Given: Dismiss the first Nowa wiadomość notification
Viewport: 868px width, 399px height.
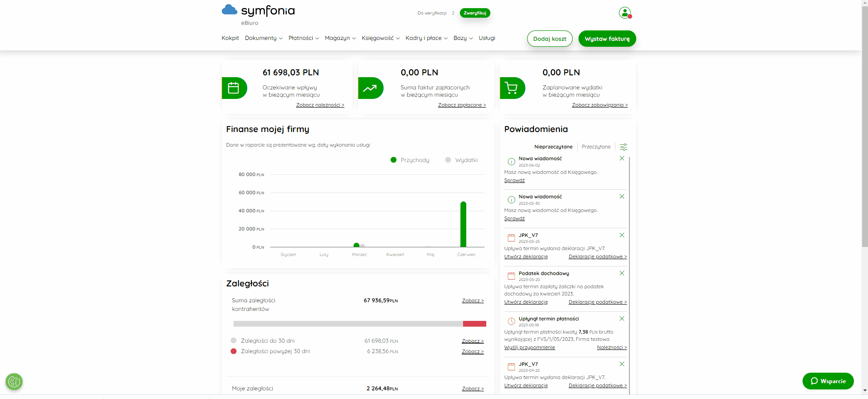Looking at the screenshot, I should point(622,158).
